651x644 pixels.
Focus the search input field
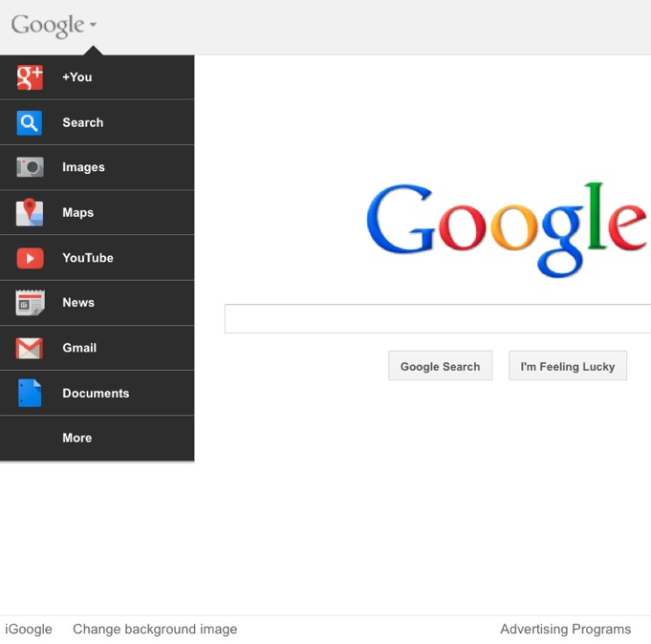438,319
